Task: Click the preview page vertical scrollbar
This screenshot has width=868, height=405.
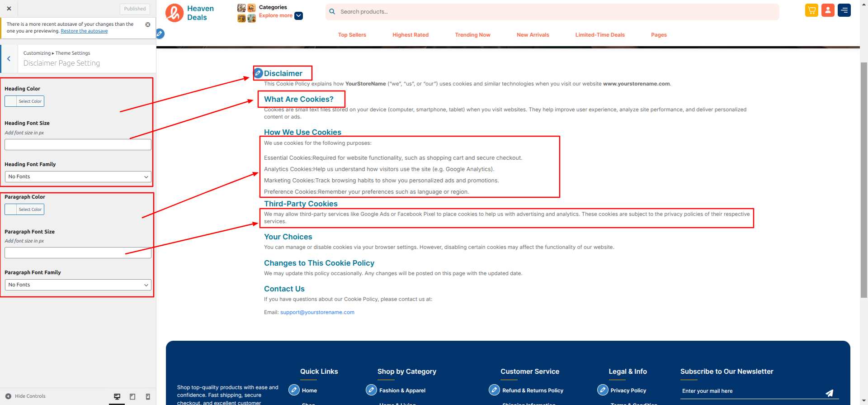Action: point(864,181)
